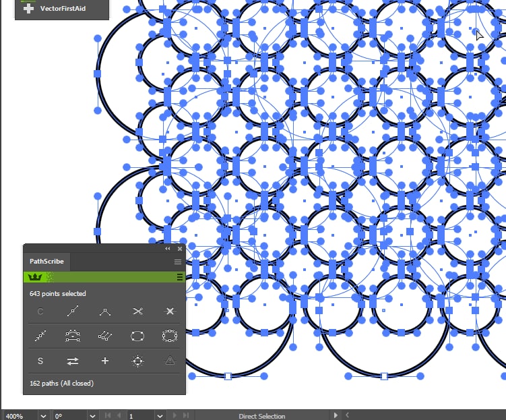The height and width of the screenshot is (420, 506).
Task: Open the zoom level dropdown arrow
Action: (x=44, y=416)
